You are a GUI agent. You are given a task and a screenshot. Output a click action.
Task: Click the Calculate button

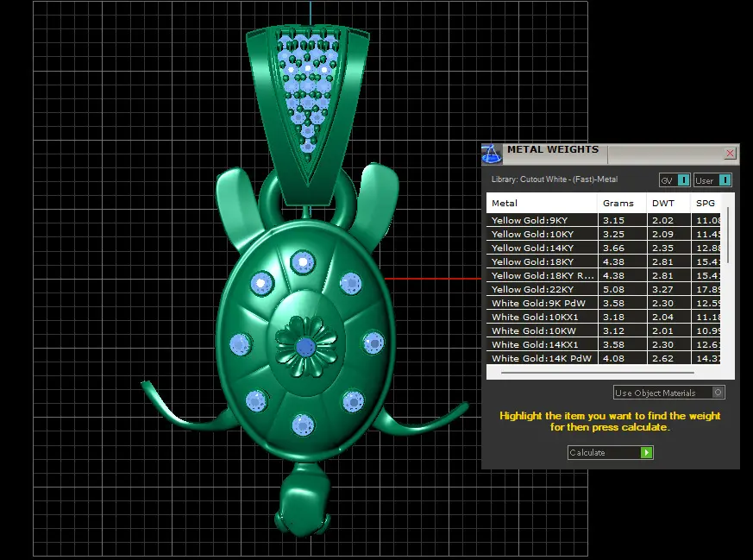click(610, 452)
